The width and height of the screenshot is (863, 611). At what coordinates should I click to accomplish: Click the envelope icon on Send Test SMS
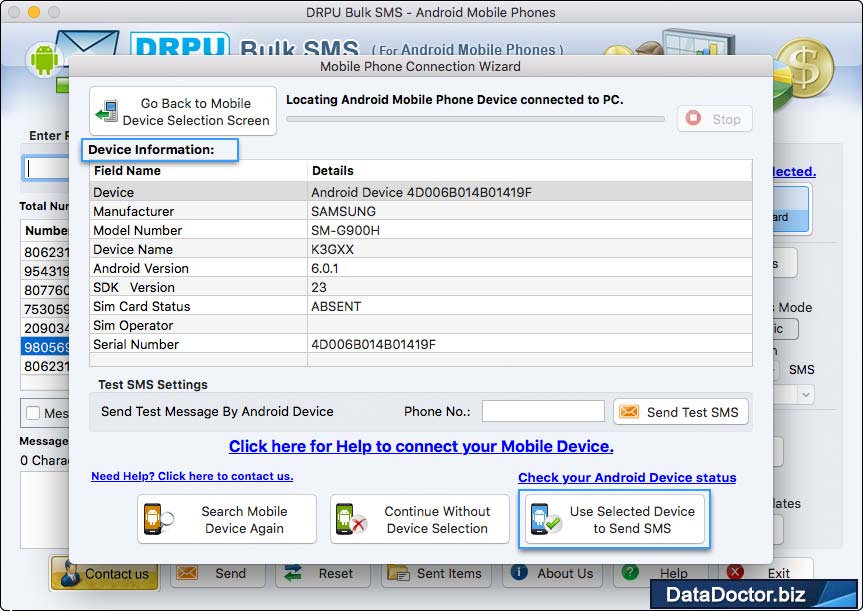629,412
